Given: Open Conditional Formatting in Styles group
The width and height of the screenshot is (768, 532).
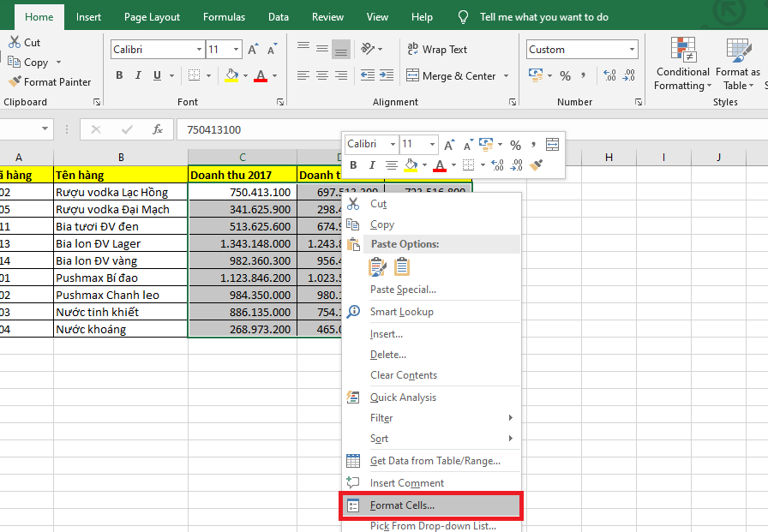Looking at the screenshot, I should (682, 64).
